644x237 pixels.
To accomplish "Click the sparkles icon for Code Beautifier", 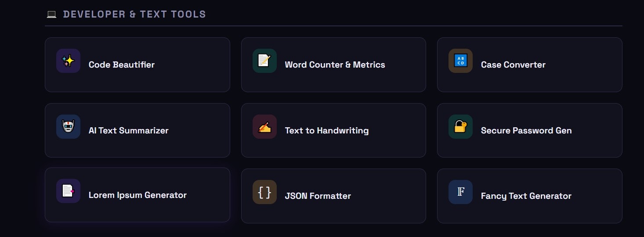I will [x=68, y=61].
